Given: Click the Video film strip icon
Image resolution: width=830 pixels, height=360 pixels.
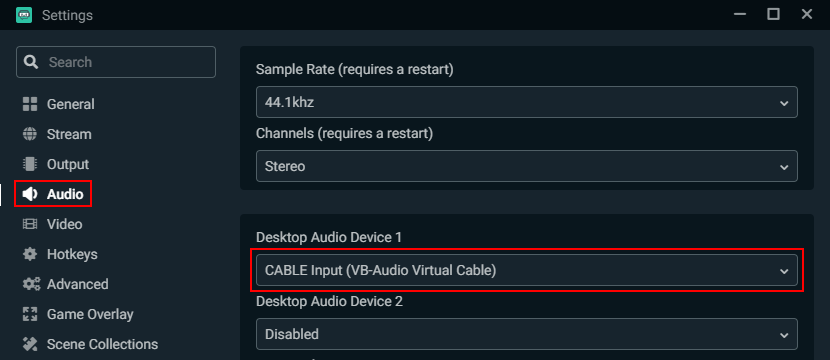Looking at the screenshot, I should pyautogui.click(x=30, y=224).
